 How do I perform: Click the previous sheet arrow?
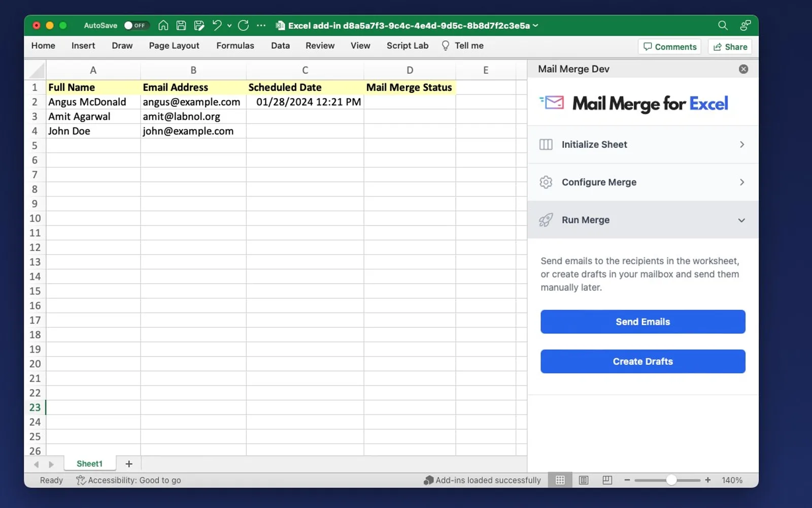[x=36, y=464]
